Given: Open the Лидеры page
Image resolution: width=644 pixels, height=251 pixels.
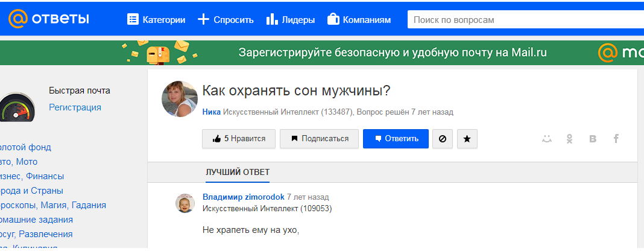Looking at the screenshot, I should (291, 20).
